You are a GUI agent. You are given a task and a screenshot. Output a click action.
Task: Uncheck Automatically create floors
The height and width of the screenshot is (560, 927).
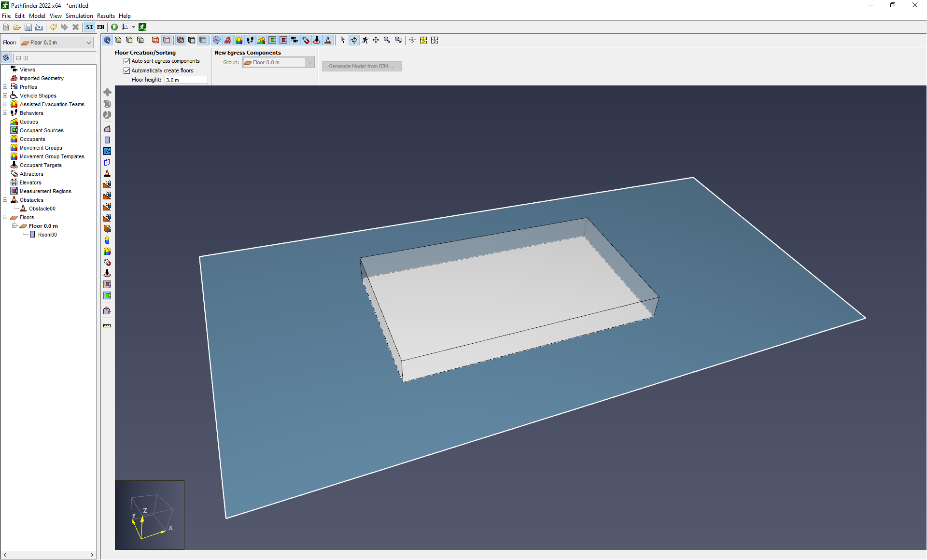point(127,70)
